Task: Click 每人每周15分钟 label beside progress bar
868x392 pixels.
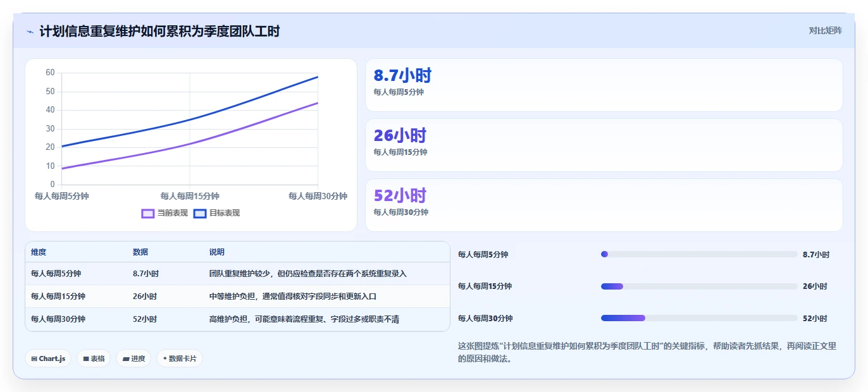Action: [x=485, y=286]
